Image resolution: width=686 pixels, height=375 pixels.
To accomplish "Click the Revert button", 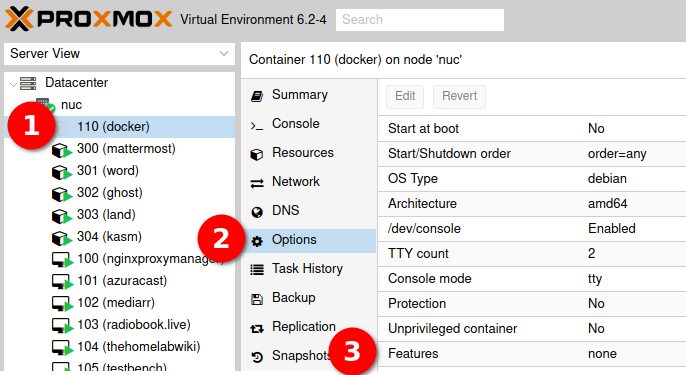I will coord(459,96).
